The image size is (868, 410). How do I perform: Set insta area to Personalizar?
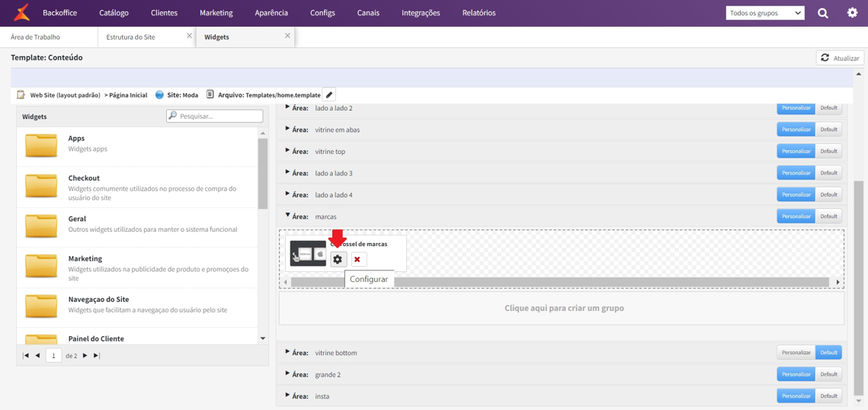point(796,396)
